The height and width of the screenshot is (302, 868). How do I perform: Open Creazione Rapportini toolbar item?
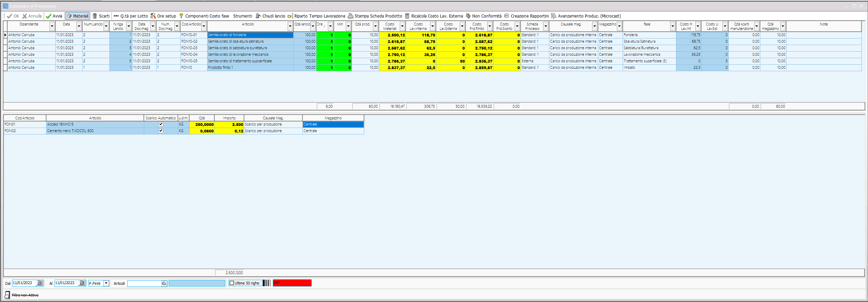tap(526, 16)
